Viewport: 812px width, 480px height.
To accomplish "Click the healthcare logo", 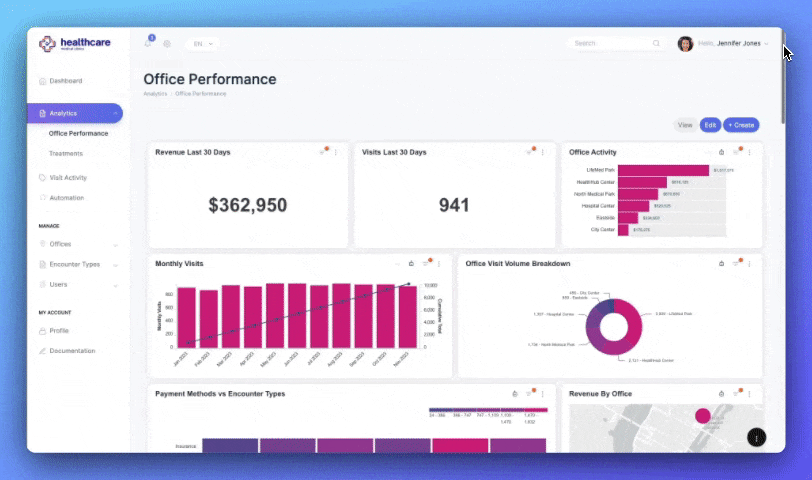I will click(x=75, y=44).
